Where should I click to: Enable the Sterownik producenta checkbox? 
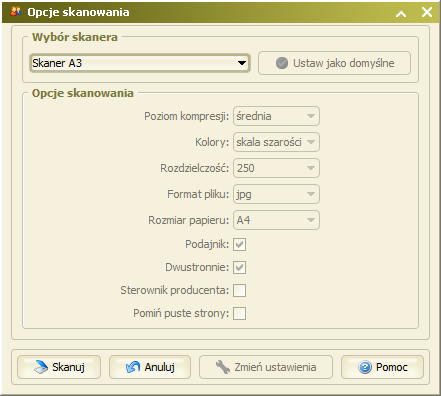[x=240, y=290]
